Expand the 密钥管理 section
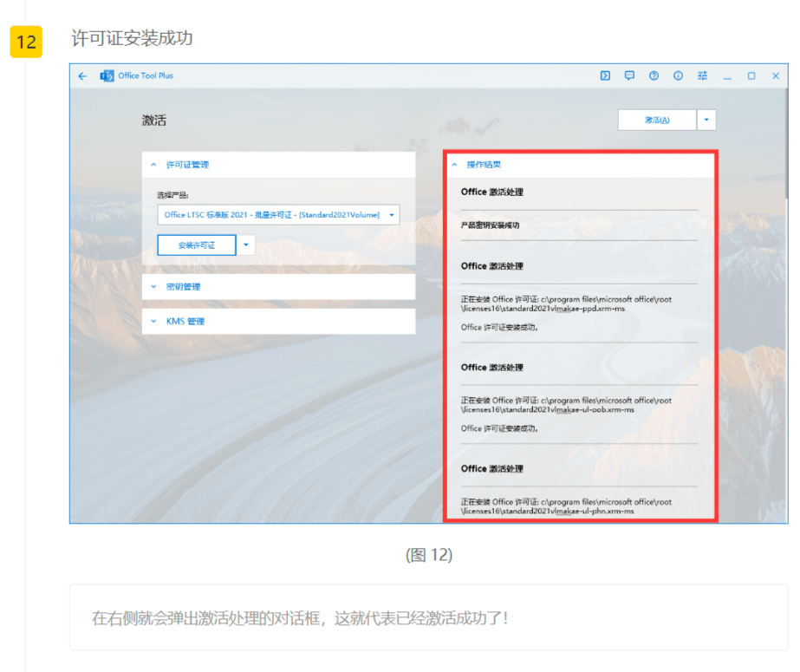 tap(278, 287)
